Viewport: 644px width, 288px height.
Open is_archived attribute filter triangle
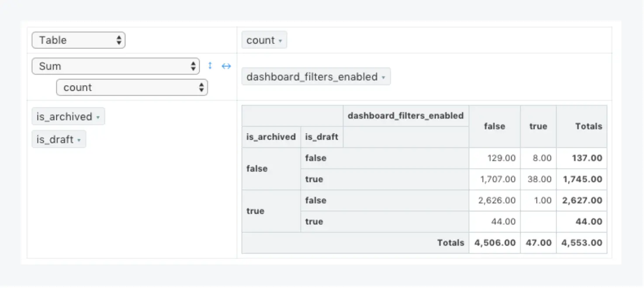[98, 117]
